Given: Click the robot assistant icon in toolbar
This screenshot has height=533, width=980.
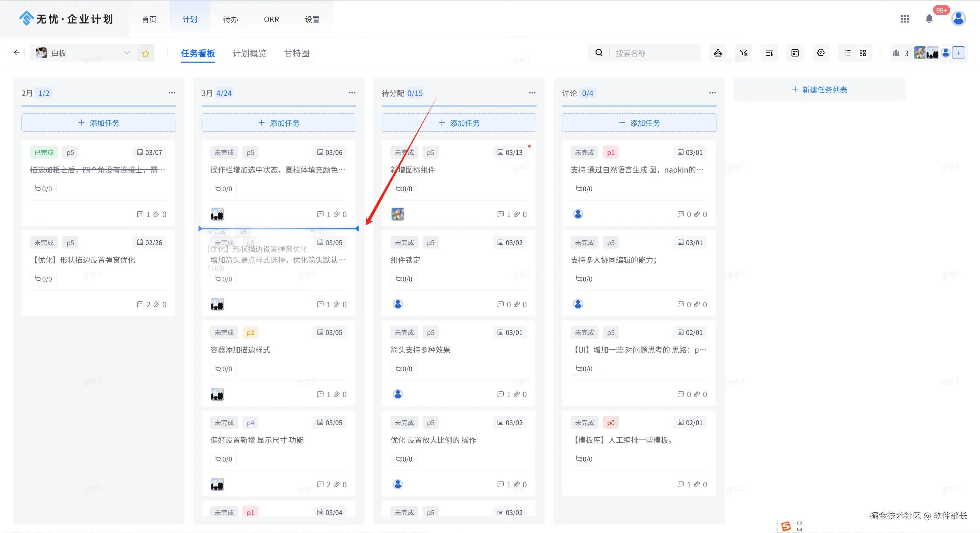Looking at the screenshot, I should 717,53.
